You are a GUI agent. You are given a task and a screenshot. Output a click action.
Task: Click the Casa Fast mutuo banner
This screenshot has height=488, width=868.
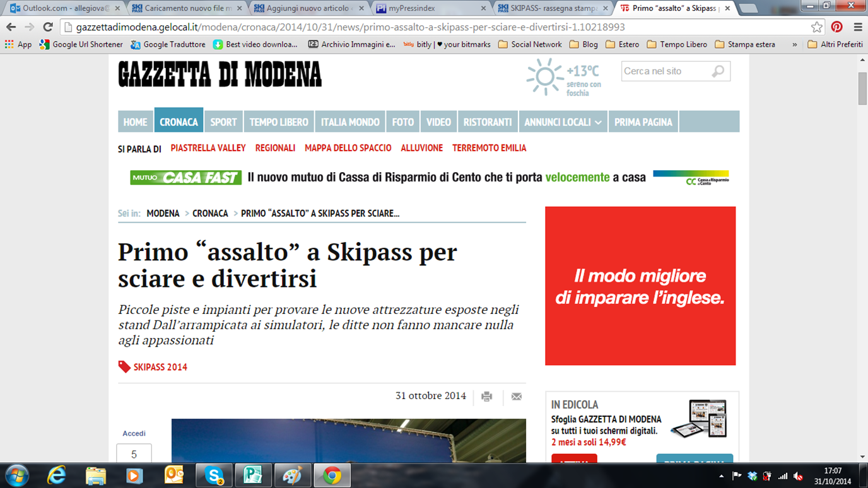tap(429, 177)
